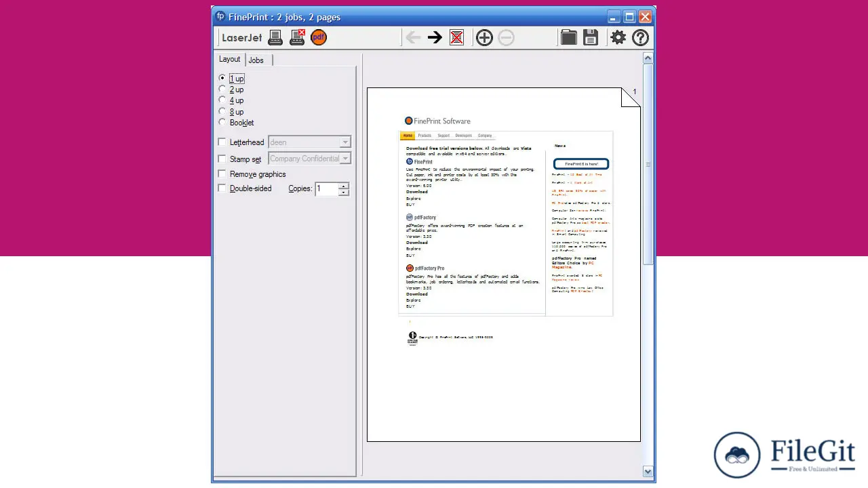Click the folded page corner of preview
Viewport: 868px width, 488px height.
(631, 97)
